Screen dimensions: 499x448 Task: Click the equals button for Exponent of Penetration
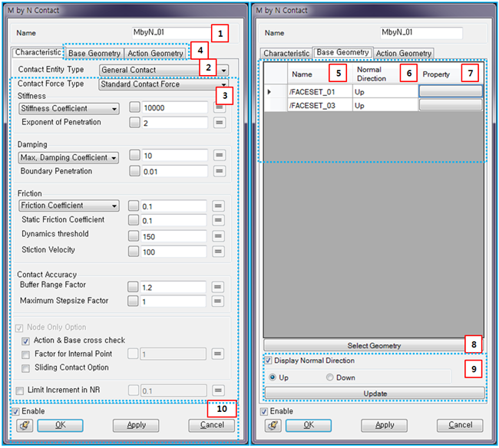[x=220, y=123]
